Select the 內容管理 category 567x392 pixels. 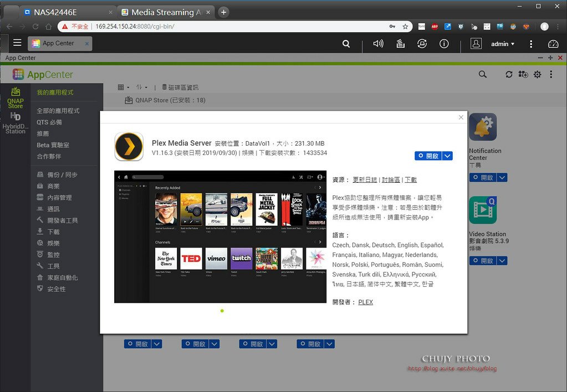coord(54,198)
